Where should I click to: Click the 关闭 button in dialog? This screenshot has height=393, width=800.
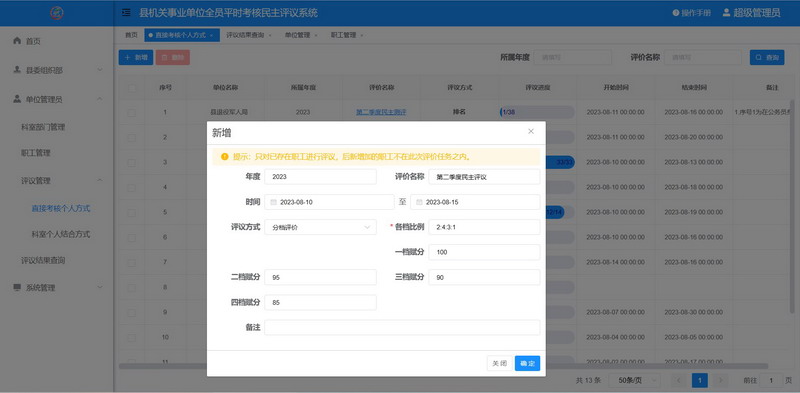click(x=499, y=363)
